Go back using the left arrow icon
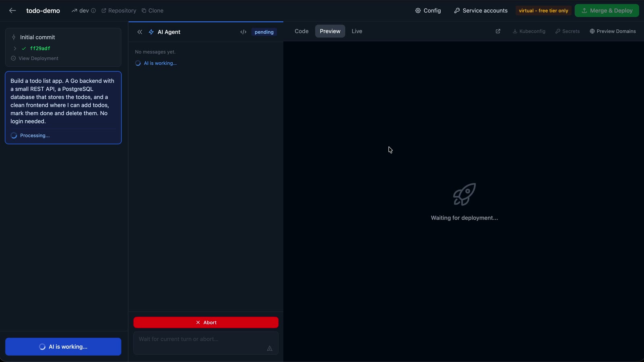Image resolution: width=644 pixels, height=362 pixels. pyautogui.click(x=12, y=11)
